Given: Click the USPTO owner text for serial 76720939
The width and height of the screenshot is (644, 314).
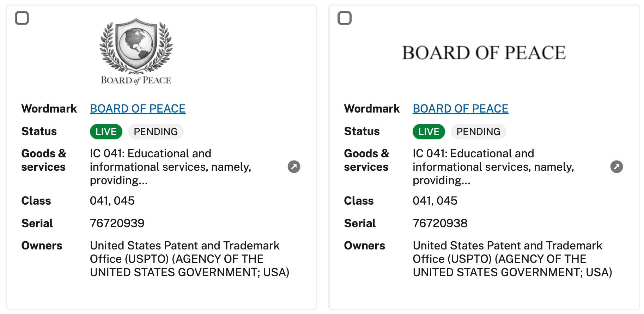Looking at the screenshot, I should (189, 259).
